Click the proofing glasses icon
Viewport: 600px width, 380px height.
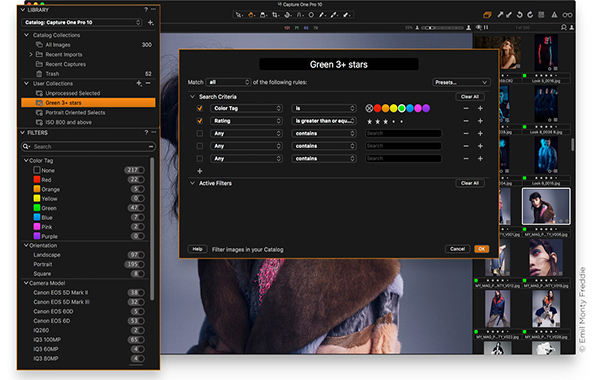tap(567, 15)
